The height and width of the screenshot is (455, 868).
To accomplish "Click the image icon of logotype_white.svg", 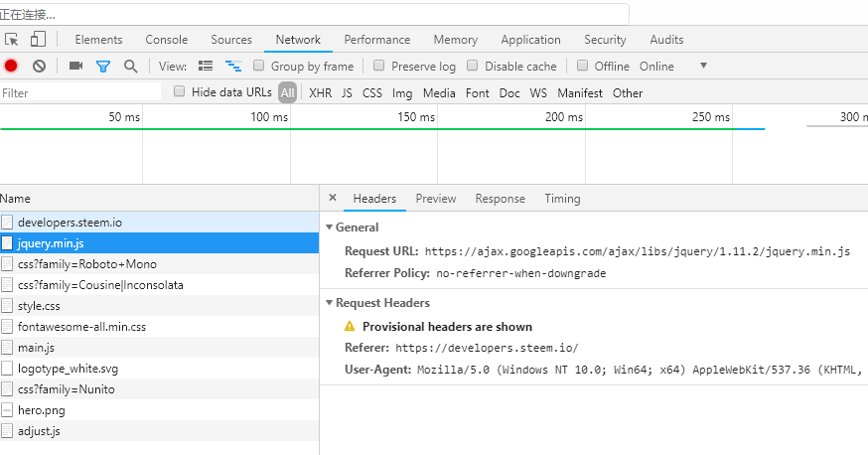I will coord(7,369).
